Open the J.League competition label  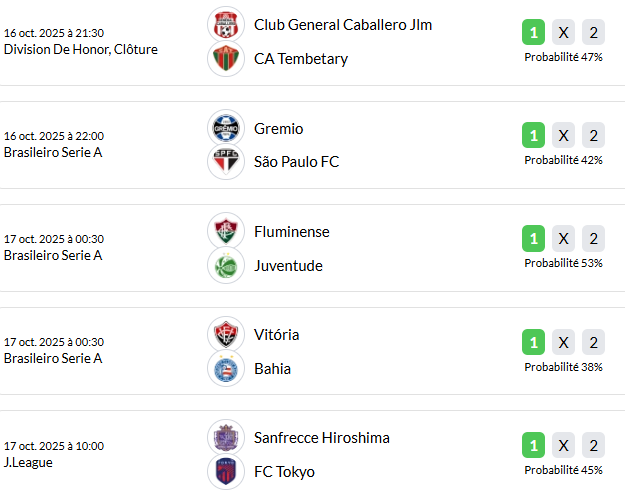pyautogui.click(x=29, y=462)
